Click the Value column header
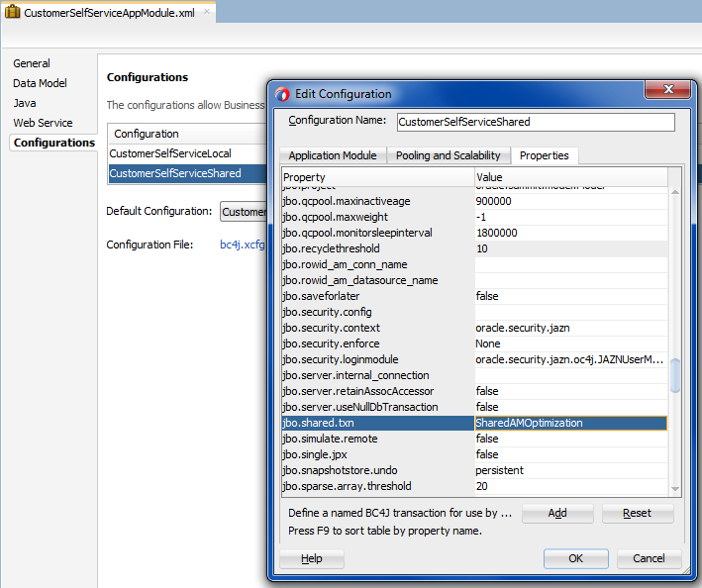 (571, 177)
